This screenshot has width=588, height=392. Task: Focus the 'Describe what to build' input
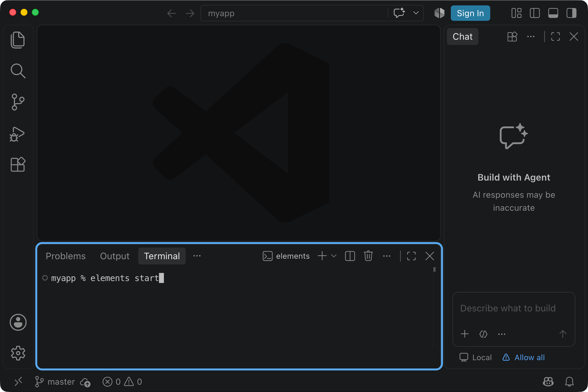coord(514,308)
